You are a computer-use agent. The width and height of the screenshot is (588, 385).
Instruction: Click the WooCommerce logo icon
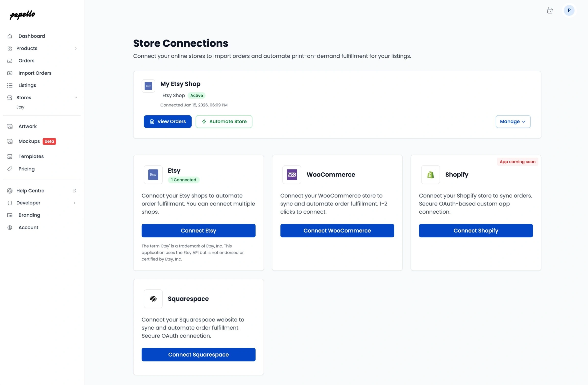(x=292, y=175)
